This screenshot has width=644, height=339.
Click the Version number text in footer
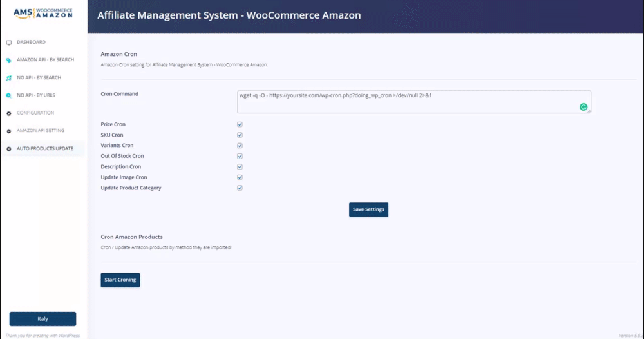[630, 336]
